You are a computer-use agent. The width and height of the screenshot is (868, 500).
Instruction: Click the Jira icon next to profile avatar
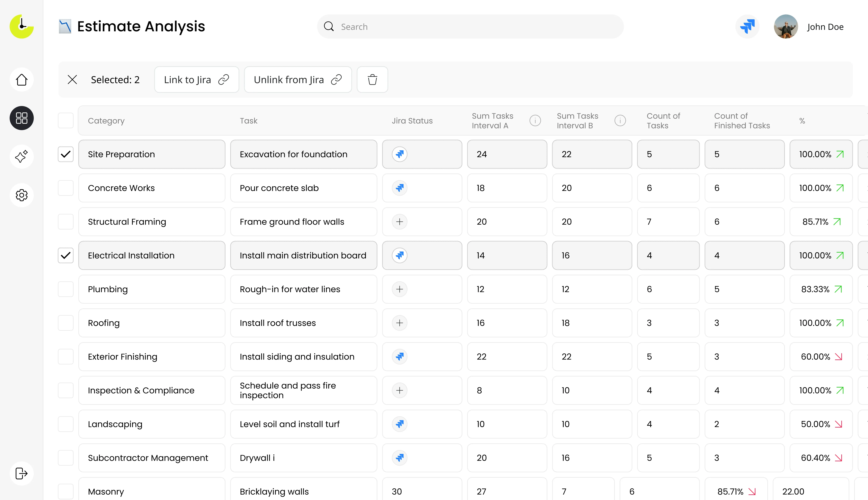(747, 27)
